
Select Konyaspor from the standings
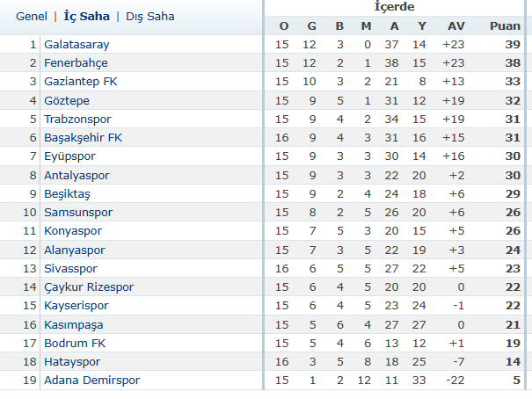coord(73,231)
